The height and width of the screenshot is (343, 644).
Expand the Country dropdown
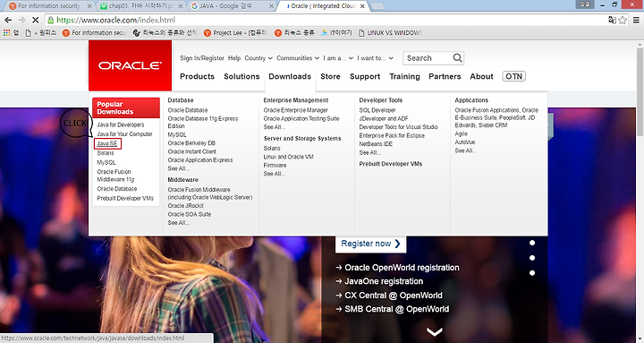258,58
